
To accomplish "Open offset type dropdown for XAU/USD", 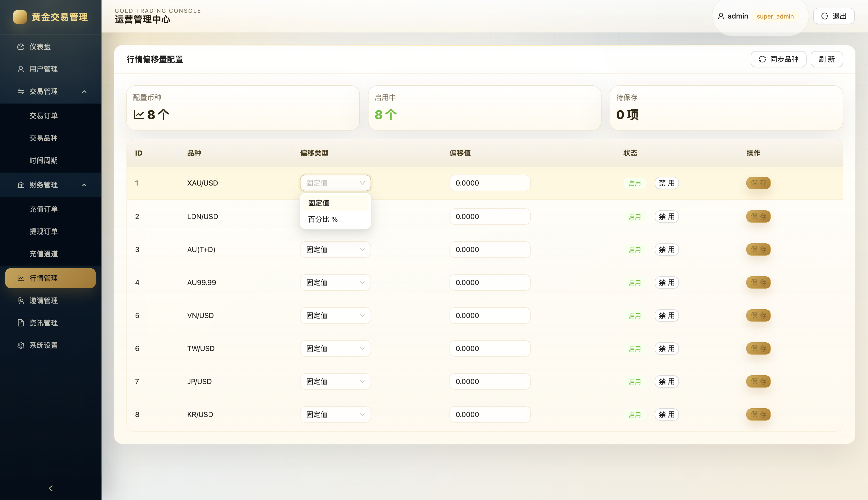I will [x=336, y=183].
